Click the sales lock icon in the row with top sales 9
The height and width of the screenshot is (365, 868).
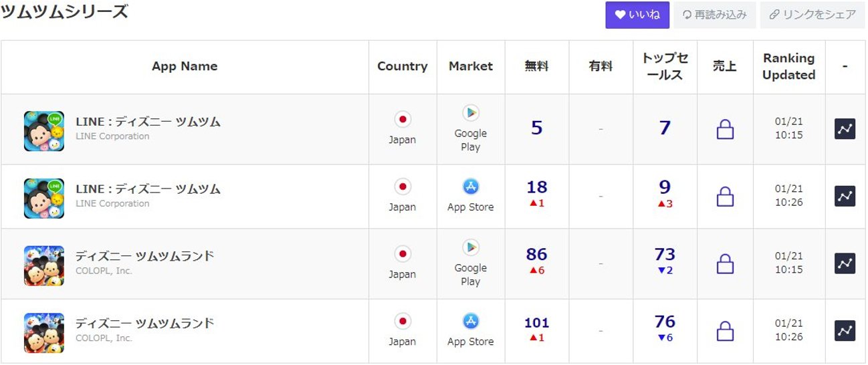click(x=725, y=197)
